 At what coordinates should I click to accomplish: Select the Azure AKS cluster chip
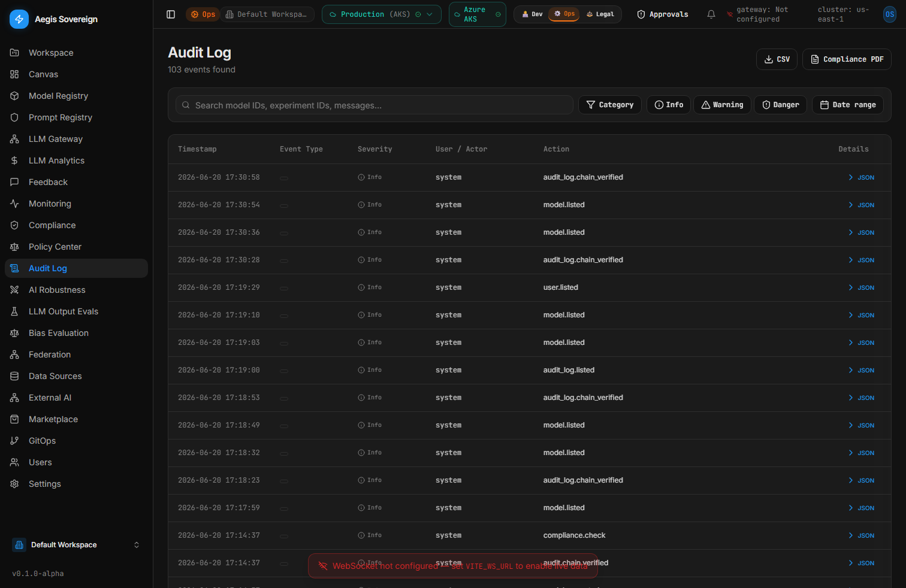[478, 14]
